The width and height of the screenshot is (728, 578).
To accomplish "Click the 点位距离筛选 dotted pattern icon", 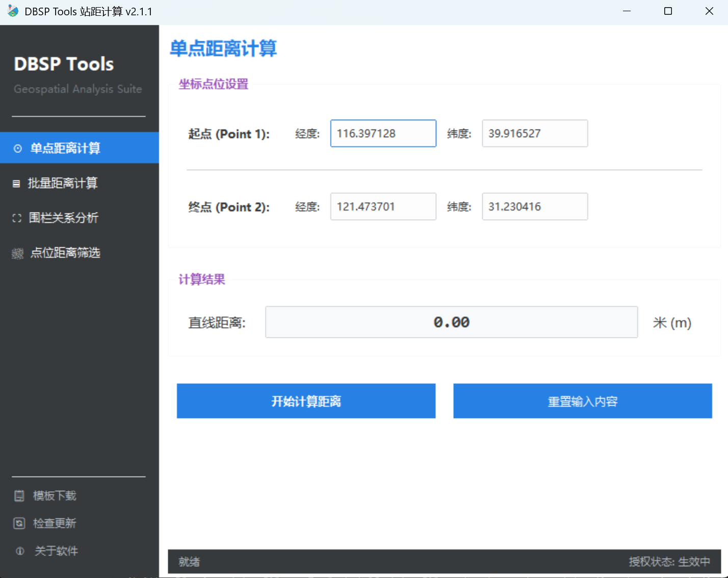I will click(17, 253).
